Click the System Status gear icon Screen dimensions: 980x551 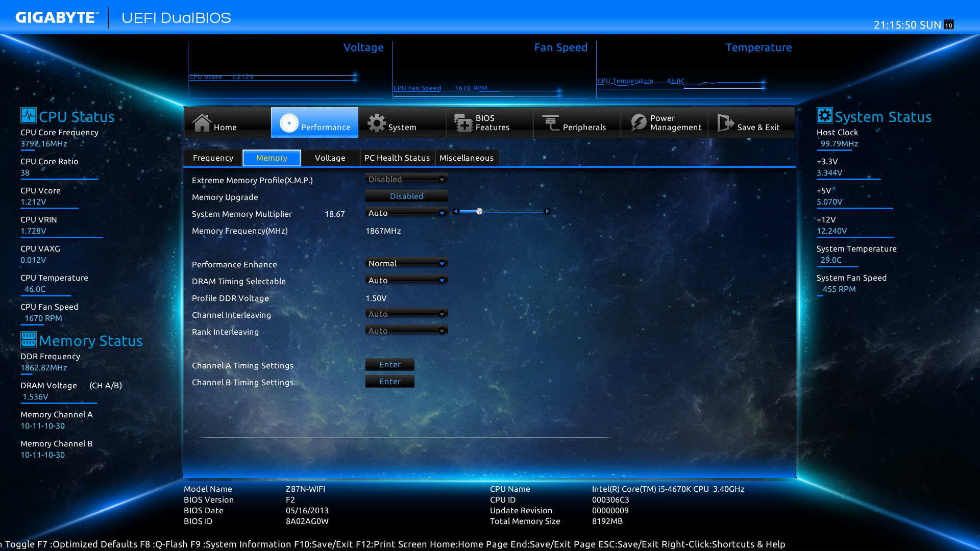[x=824, y=116]
